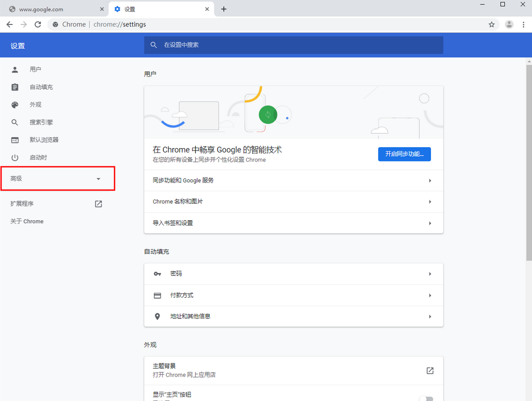Toggle the 显示主页按钮 switch
Image resolution: width=532 pixels, height=401 pixels.
427,398
